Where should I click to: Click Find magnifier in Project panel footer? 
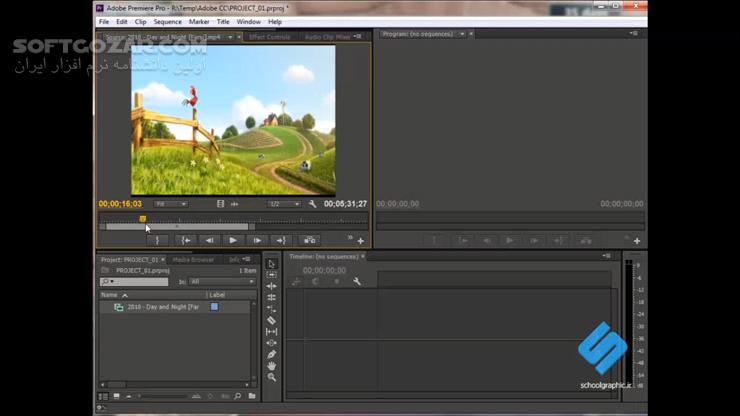click(238, 396)
